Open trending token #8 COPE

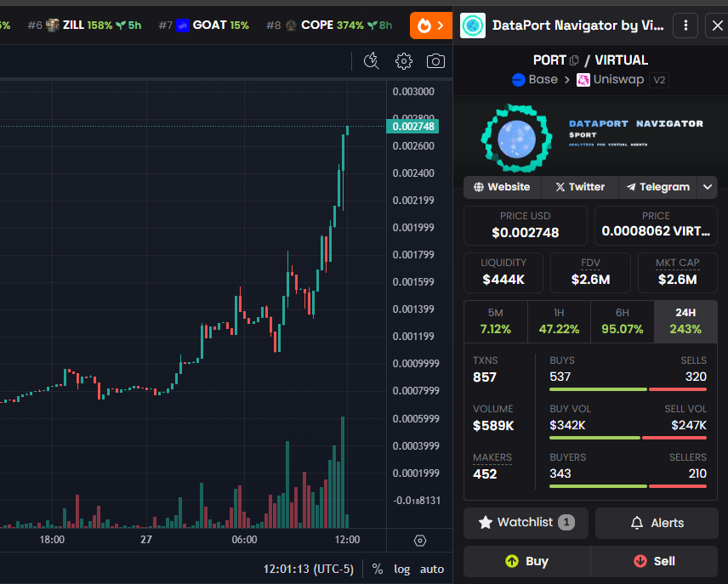pyautogui.click(x=329, y=25)
